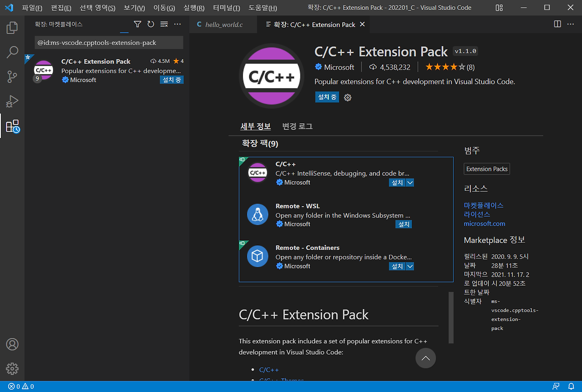
Task: Click the 설치 button for Remote - WSL
Action: [x=404, y=224]
